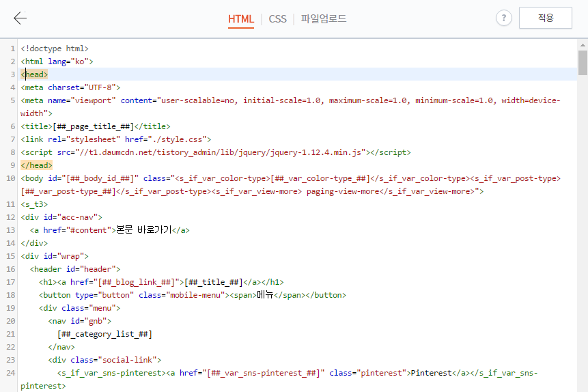Image resolution: width=588 pixels, height=392 pixels.
Task: Click the closing </div> on line 14
Action: tap(34, 243)
